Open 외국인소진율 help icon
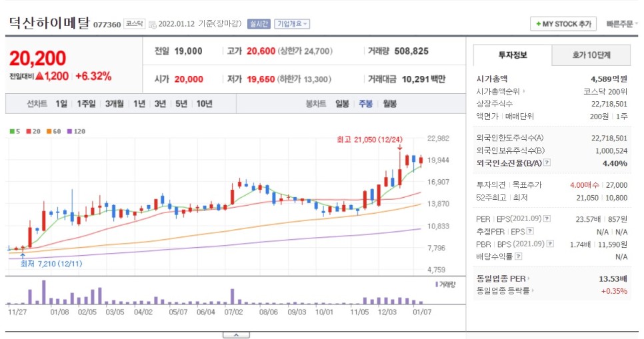 547,163
